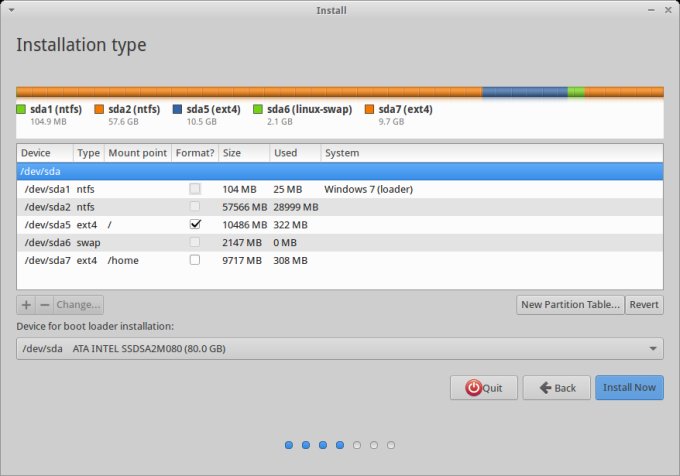Click the New Partition Table button

pos(570,305)
